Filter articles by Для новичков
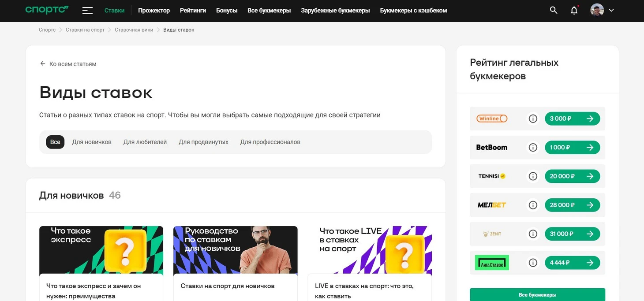 [92, 142]
